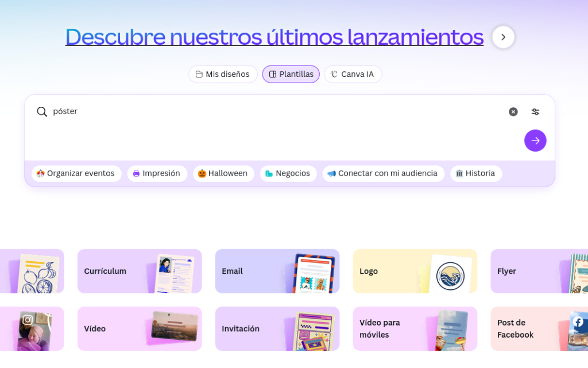588x368 pixels.
Task: Submit search with purple arrow button
Action: [x=535, y=141]
